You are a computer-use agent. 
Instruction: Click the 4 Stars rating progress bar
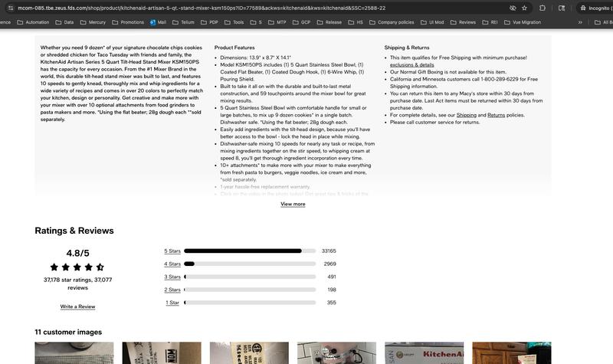click(x=250, y=264)
